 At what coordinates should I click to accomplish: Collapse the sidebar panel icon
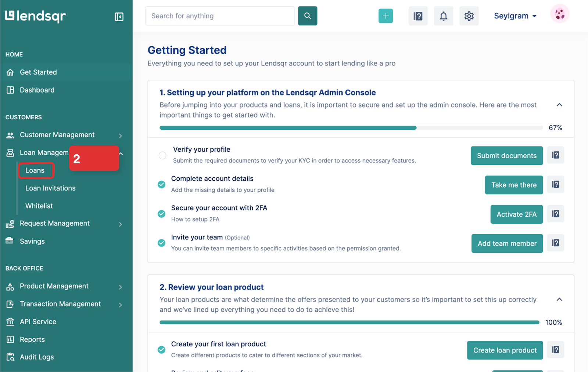coord(119,17)
